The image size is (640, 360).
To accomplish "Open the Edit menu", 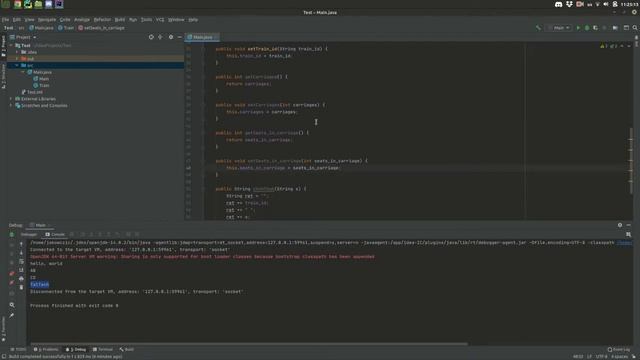I will click(17, 20).
